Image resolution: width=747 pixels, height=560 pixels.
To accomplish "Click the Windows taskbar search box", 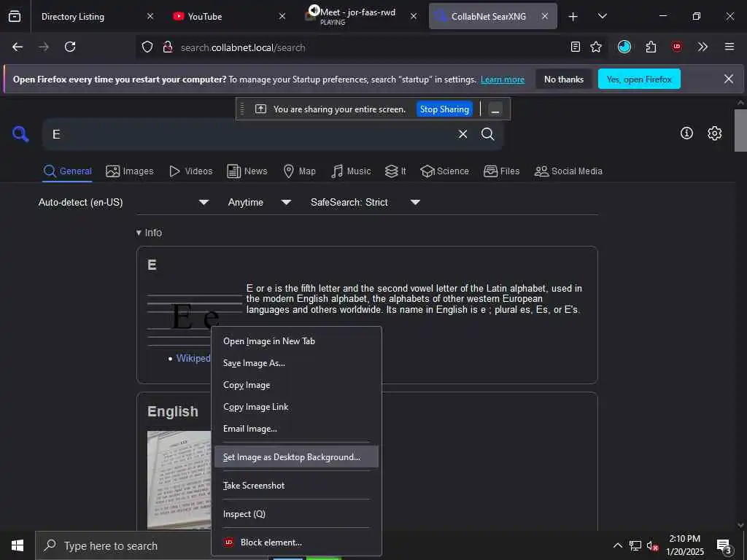I will (124, 545).
